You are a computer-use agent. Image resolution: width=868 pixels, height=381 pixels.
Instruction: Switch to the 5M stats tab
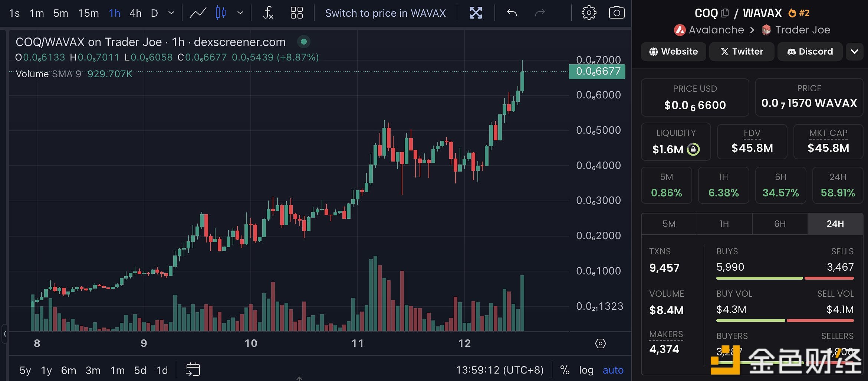[x=669, y=224]
